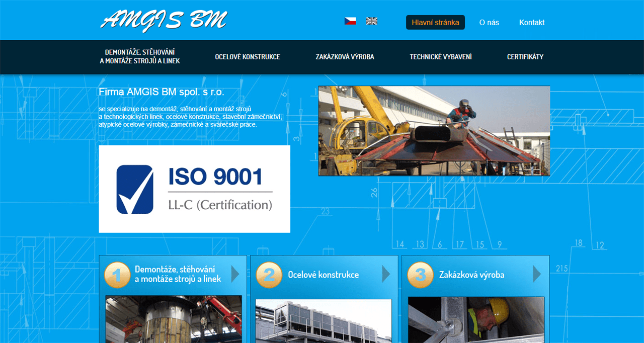
Task: Select Ocelové konstrukce in navigation bar
Action: (x=248, y=57)
